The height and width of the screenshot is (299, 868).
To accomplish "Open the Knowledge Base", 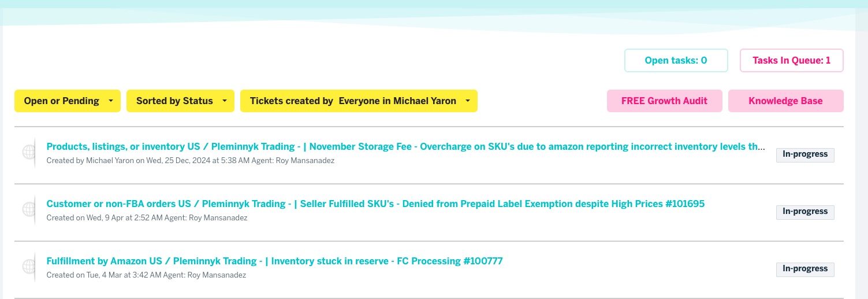I will 786,101.
